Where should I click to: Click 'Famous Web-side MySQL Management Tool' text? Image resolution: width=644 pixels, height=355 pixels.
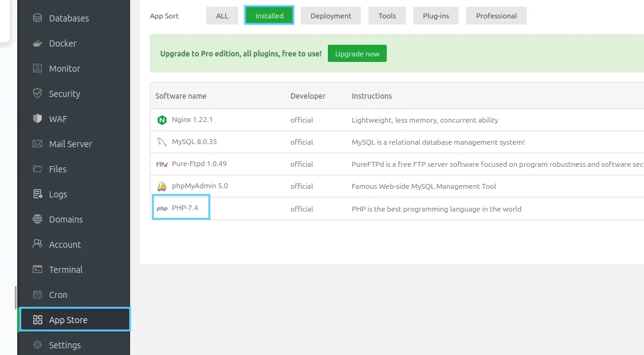[424, 186]
